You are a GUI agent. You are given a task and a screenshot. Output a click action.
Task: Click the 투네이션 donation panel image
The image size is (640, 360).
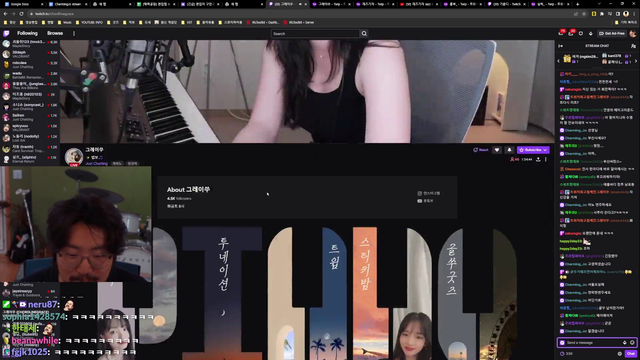click(222, 293)
